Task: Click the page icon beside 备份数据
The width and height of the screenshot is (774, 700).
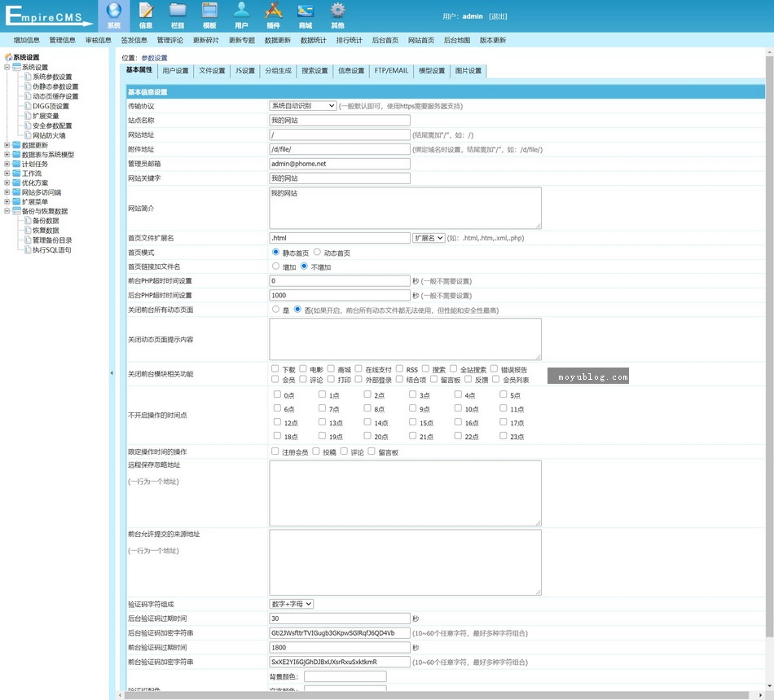Action: tap(29, 221)
